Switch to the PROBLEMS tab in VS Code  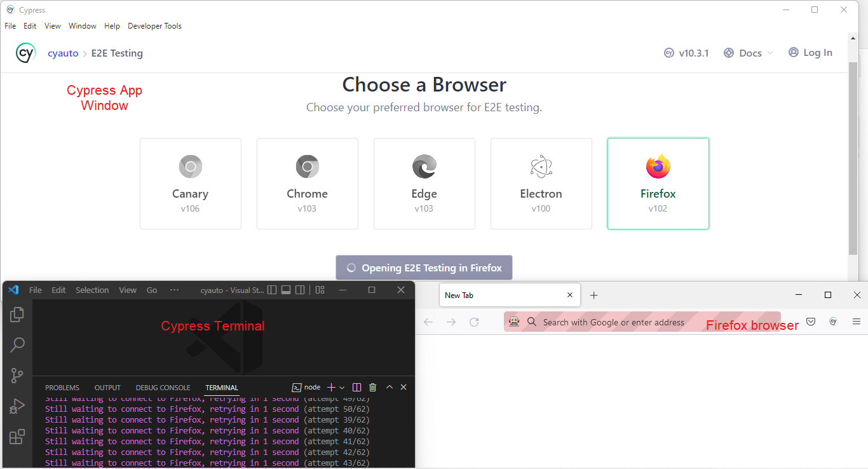pos(62,388)
